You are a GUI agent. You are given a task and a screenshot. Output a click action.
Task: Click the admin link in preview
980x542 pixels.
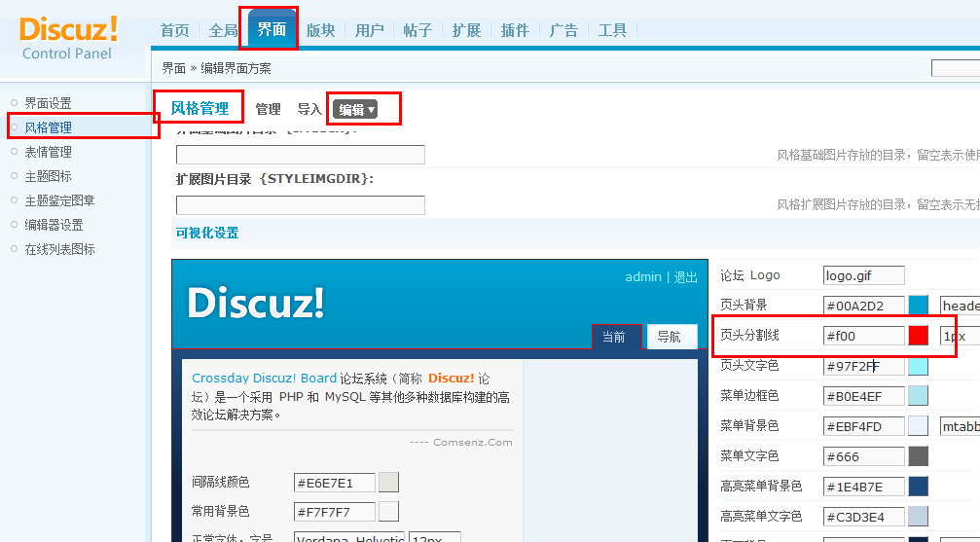tap(643, 277)
